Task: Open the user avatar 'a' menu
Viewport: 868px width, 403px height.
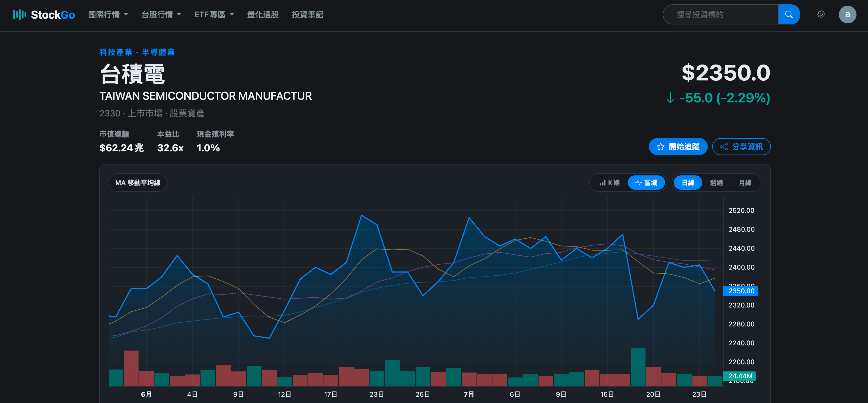Action: pos(847,15)
